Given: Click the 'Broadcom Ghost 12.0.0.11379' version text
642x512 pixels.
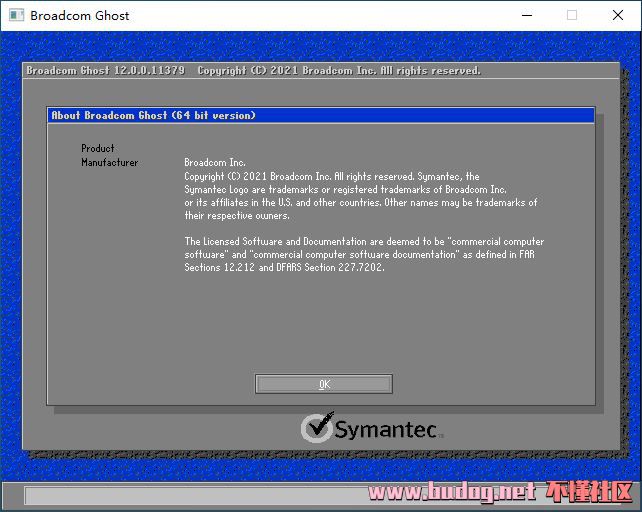Looking at the screenshot, I should 106,70.
